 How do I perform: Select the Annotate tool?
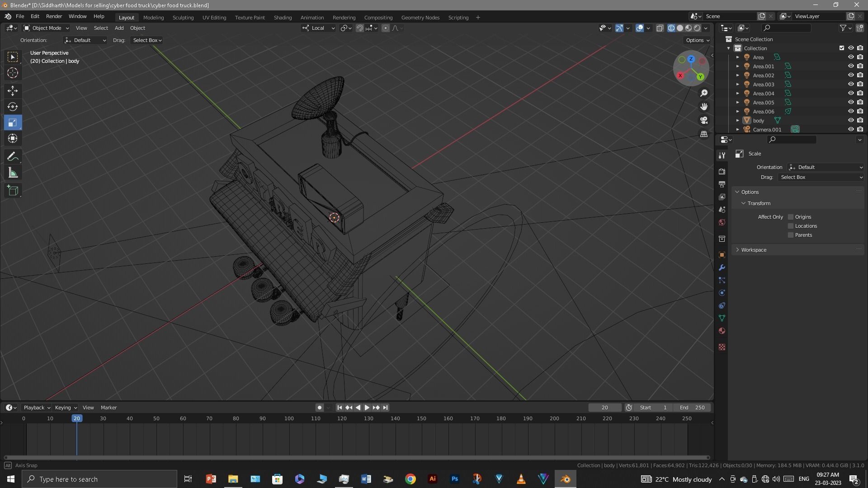coord(13,157)
